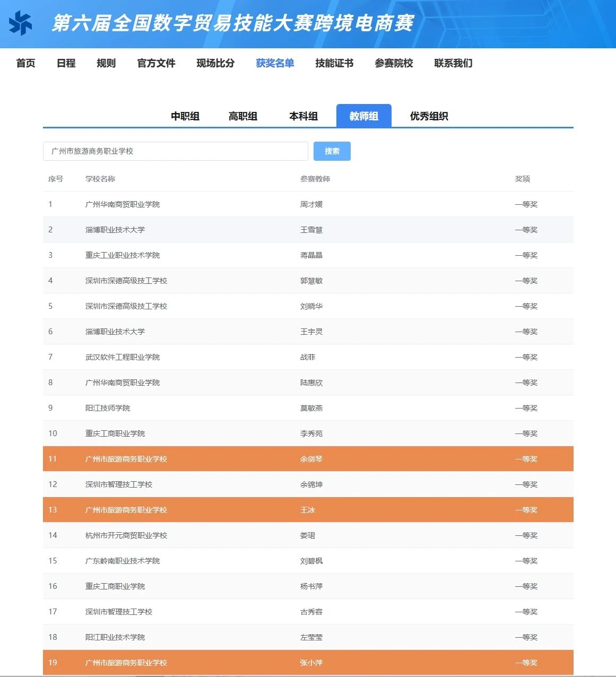Click the 搜索 button
616x677 pixels.
pyautogui.click(x=332, y=151)
